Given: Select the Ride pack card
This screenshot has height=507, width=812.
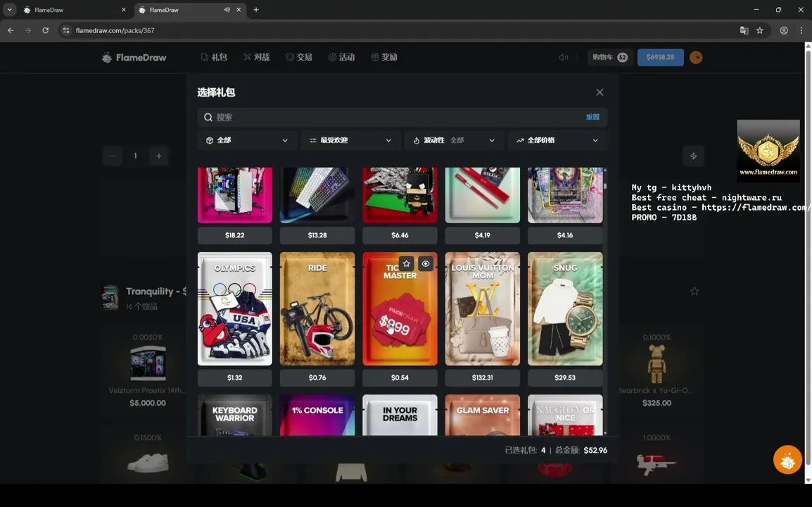Looking at the screenshot, I should (317, 309).
